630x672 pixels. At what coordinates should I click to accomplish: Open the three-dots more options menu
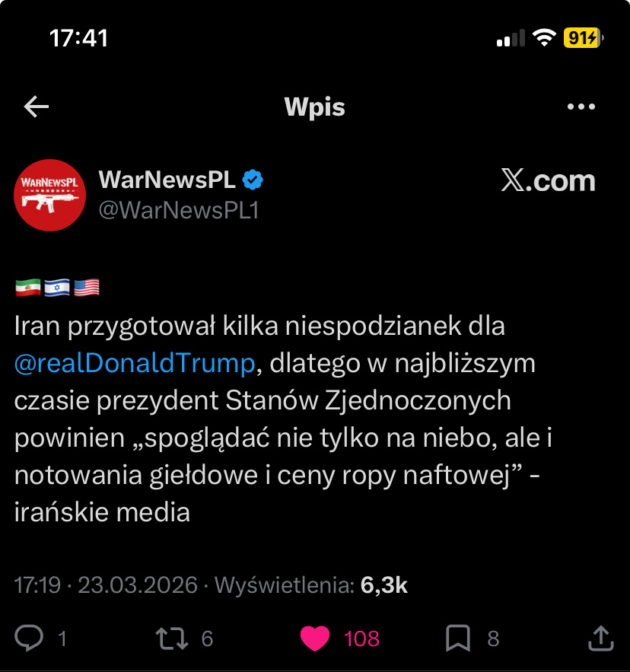581,107
